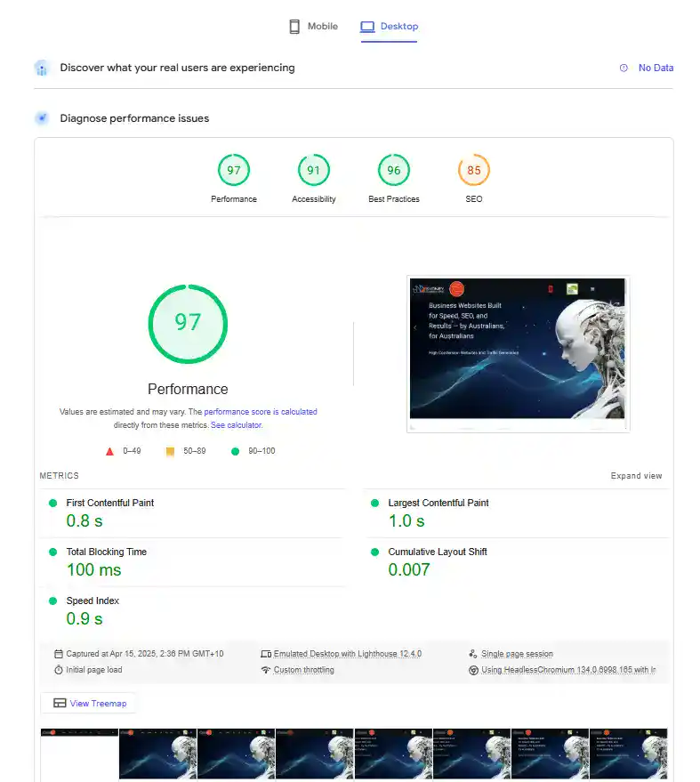
Task: Open the Single page session details
Action: [x=517, y=654]
